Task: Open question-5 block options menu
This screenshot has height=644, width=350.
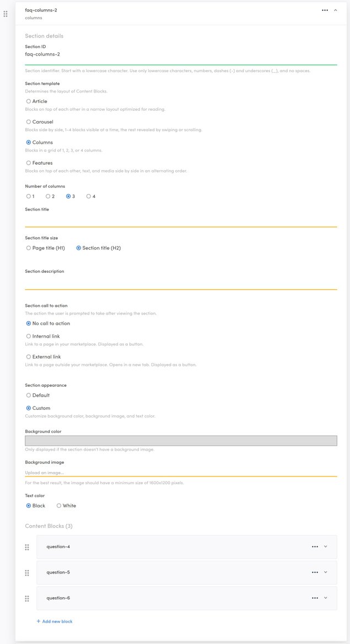Action: (315, 572)
